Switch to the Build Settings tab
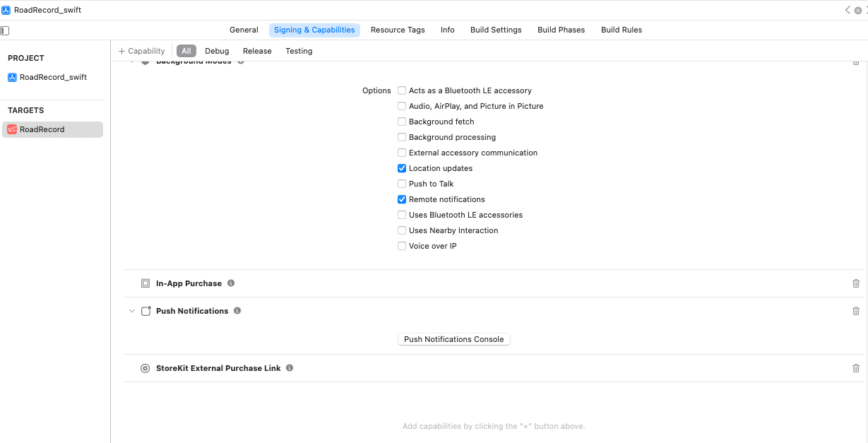The image size is (868, 443). pyautogui.click(x=496, y=30)
